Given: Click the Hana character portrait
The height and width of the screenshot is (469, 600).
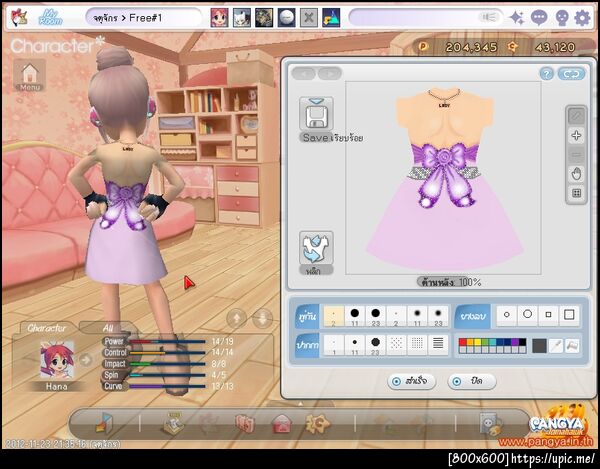Looking at the screenshot, I should [x=57, y=360].
